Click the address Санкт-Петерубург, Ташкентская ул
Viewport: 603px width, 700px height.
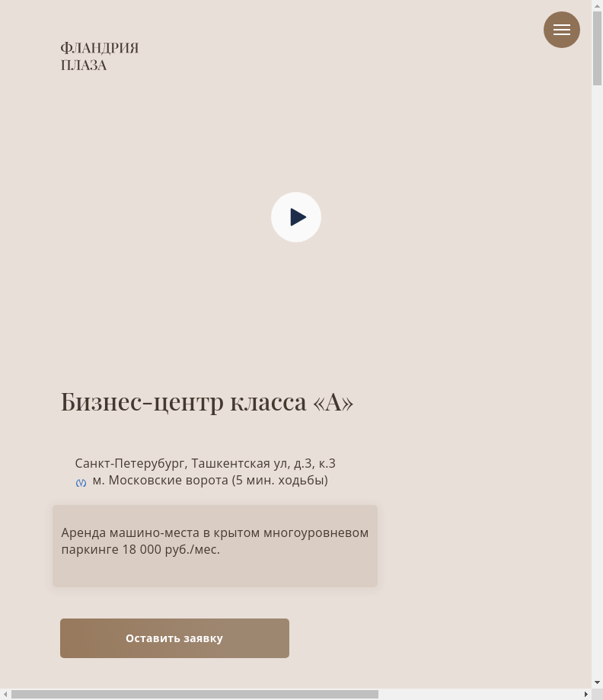(x=206, y=463)
